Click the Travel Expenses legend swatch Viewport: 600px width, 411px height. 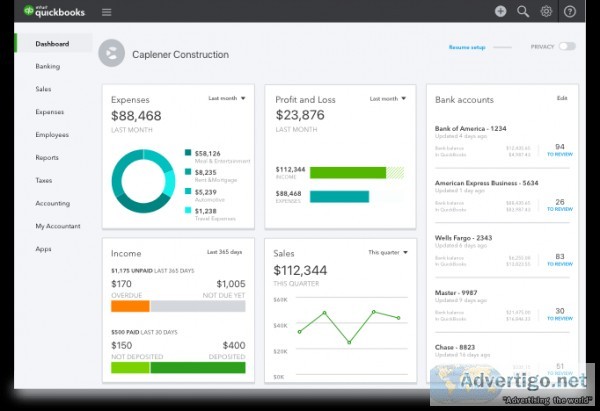point(188,210)
